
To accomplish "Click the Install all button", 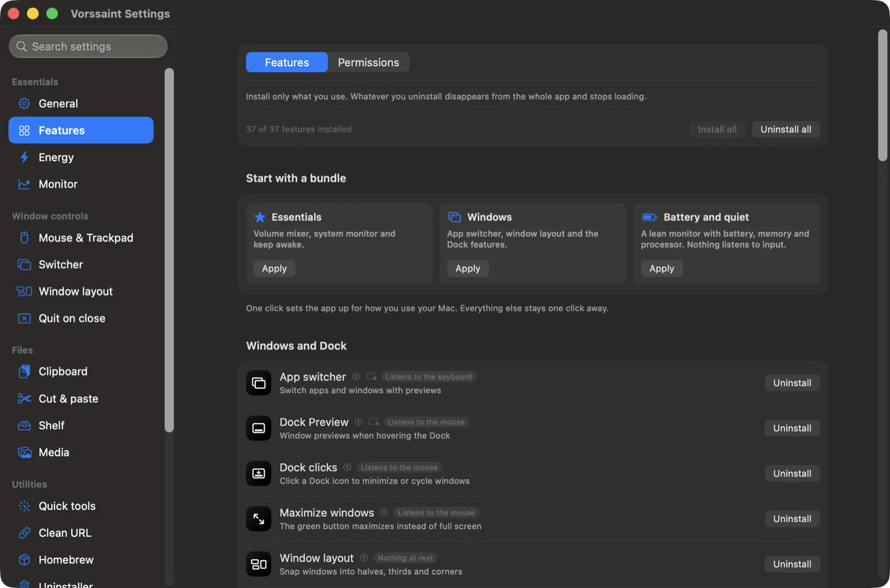I will pos(717,129).
